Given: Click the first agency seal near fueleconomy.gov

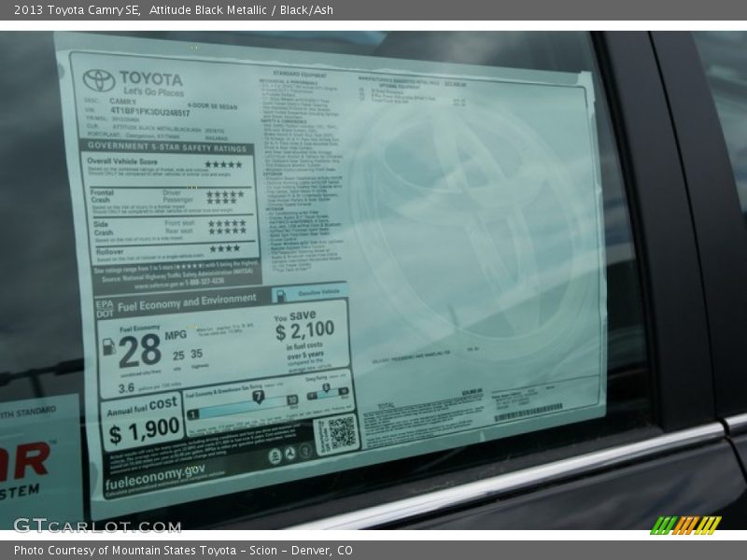Looking at the screenshot, I should coord(275,456).
